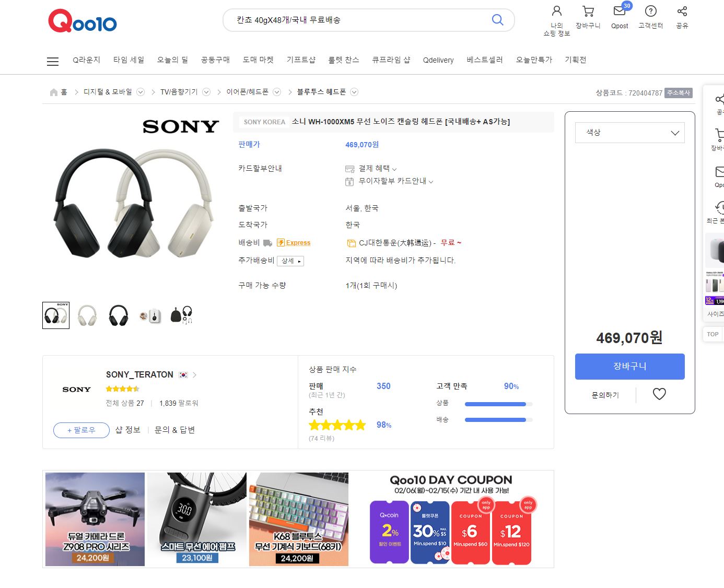
Task: Click SONY KOREA brand tag
Action: 264,122
